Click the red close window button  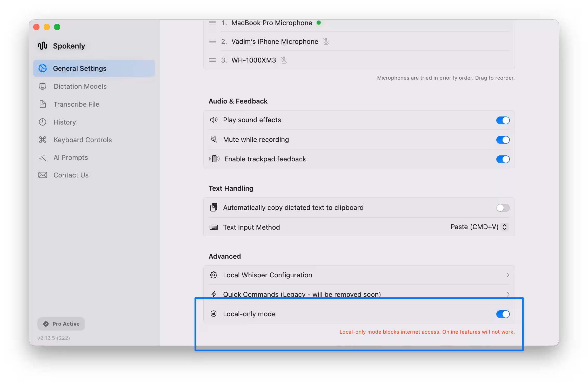click(36, 27)
